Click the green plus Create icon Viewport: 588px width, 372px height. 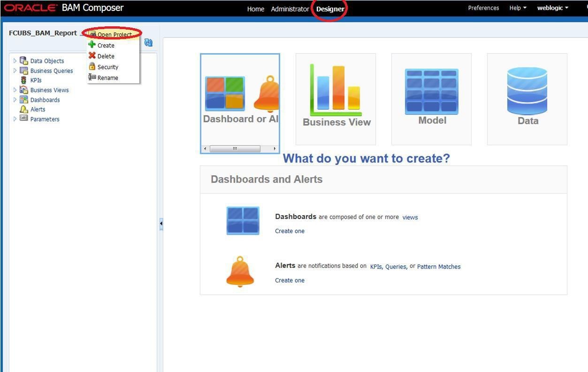click(92, 45)
